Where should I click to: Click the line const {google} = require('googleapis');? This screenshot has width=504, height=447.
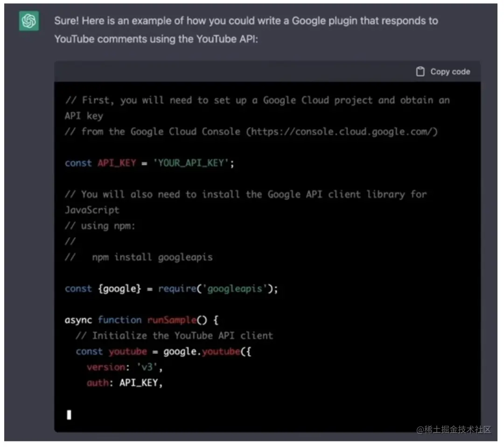[171, 289]
